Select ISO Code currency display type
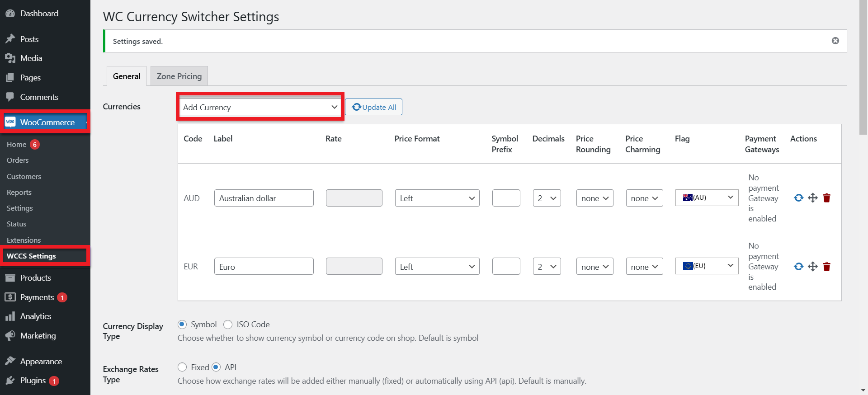 228,324
